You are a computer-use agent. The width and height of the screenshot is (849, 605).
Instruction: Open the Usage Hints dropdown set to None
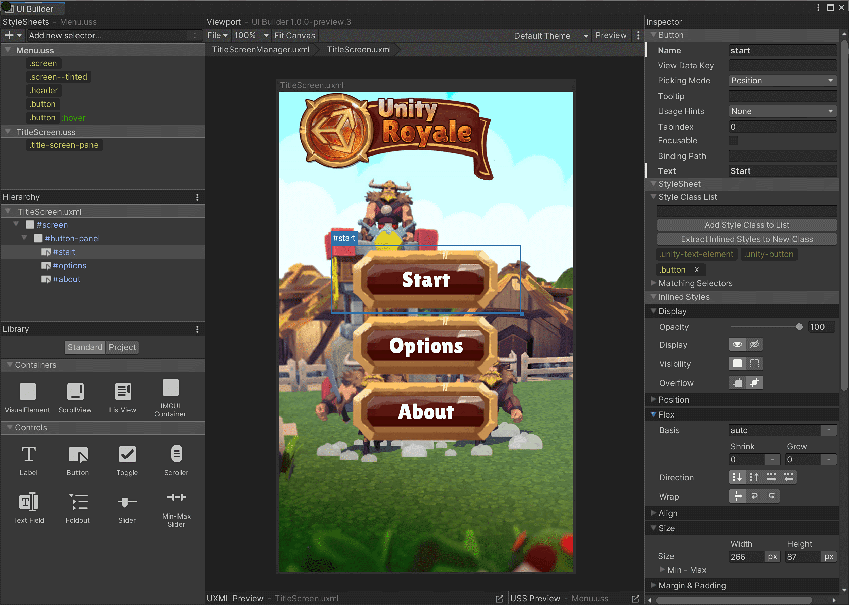point(782,110)
